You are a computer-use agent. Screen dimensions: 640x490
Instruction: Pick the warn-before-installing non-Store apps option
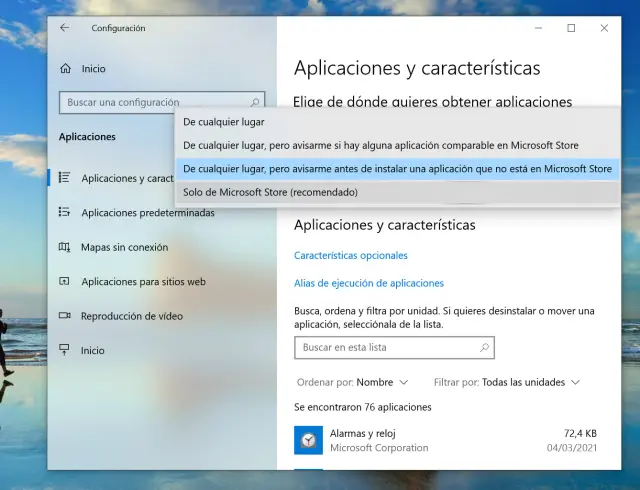[397, 169]
